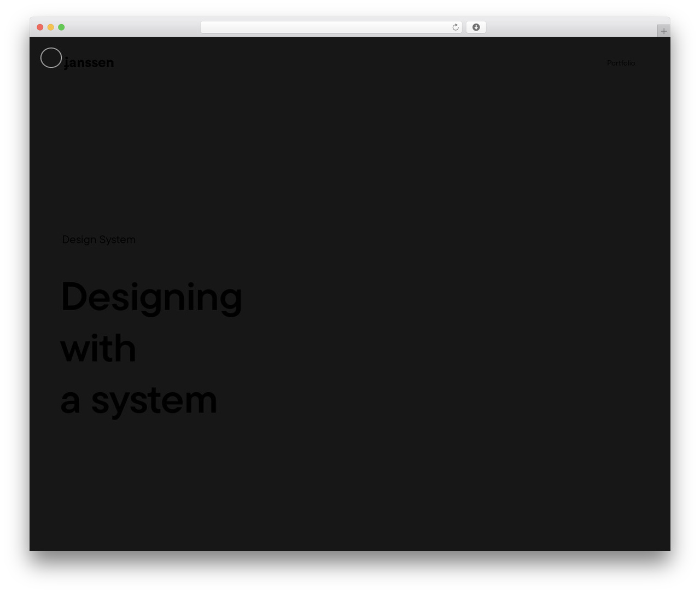Viewport: 700px width, 593px height.
Task: Close the browser window with the red button
Action: 40,27
